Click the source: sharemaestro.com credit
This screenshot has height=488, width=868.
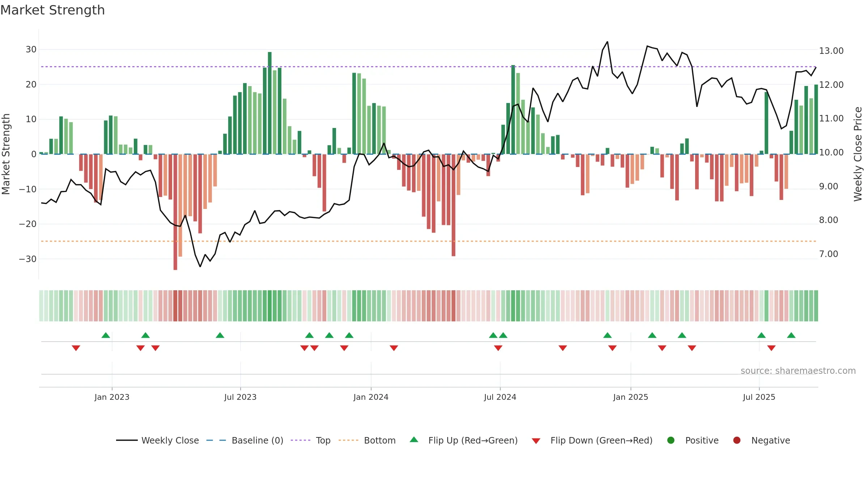pyautogui.click(x=798, y=371)
